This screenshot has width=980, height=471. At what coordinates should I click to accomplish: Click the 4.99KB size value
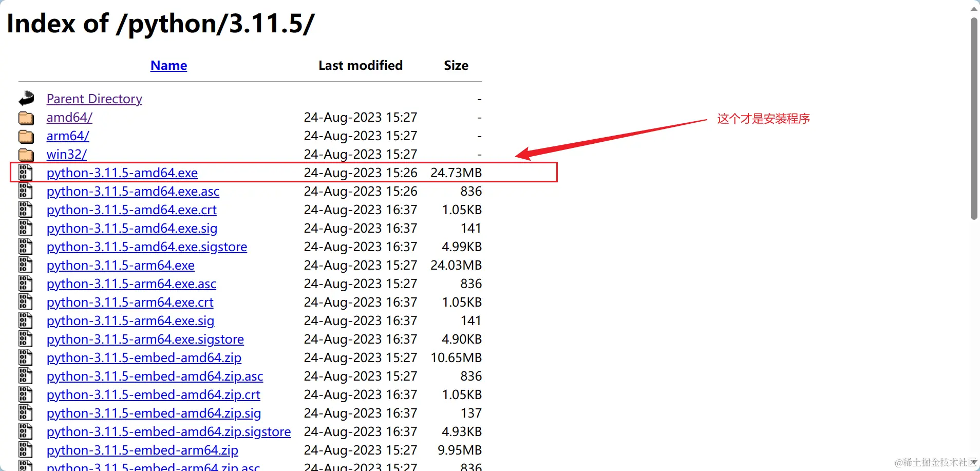tap(462, 247)
